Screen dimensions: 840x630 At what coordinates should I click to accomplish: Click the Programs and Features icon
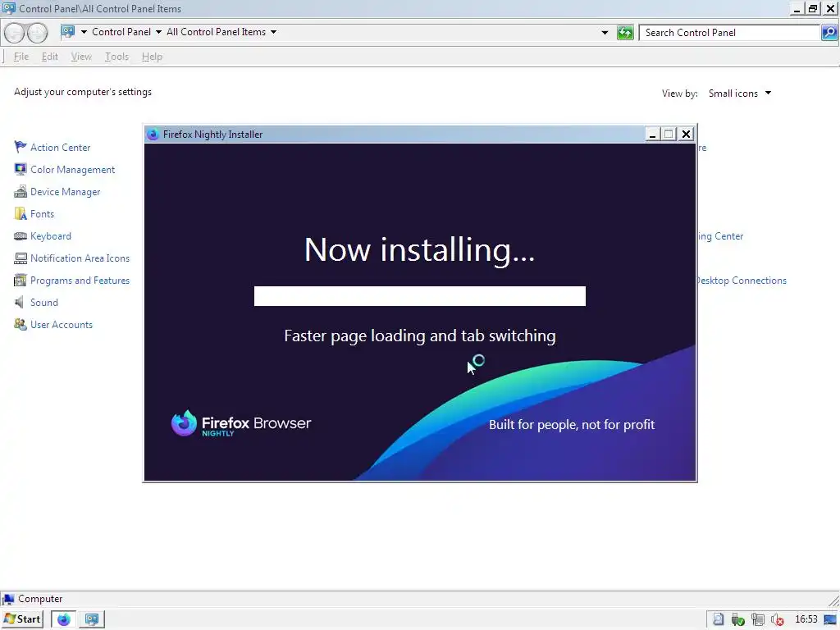click(x=21, y=281)
